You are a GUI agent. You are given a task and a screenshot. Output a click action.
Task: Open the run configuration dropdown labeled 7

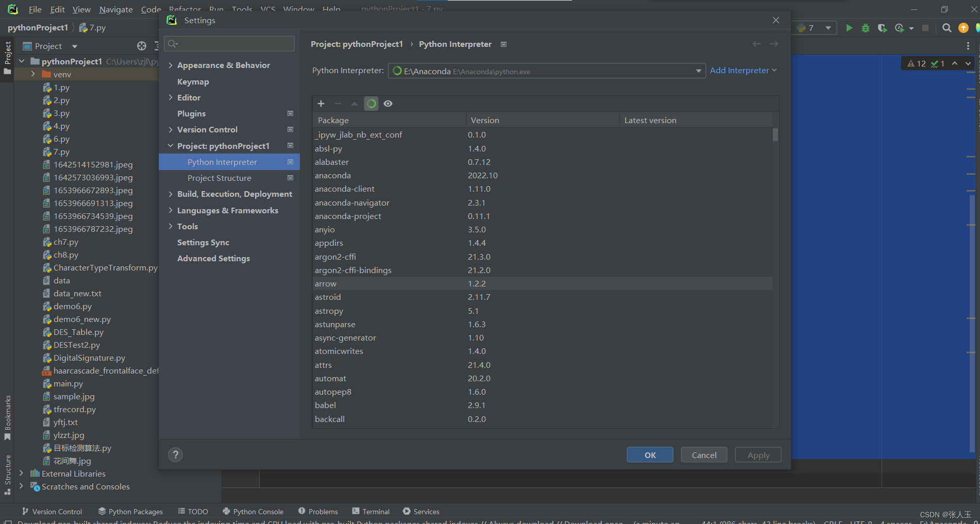[814, 28]
